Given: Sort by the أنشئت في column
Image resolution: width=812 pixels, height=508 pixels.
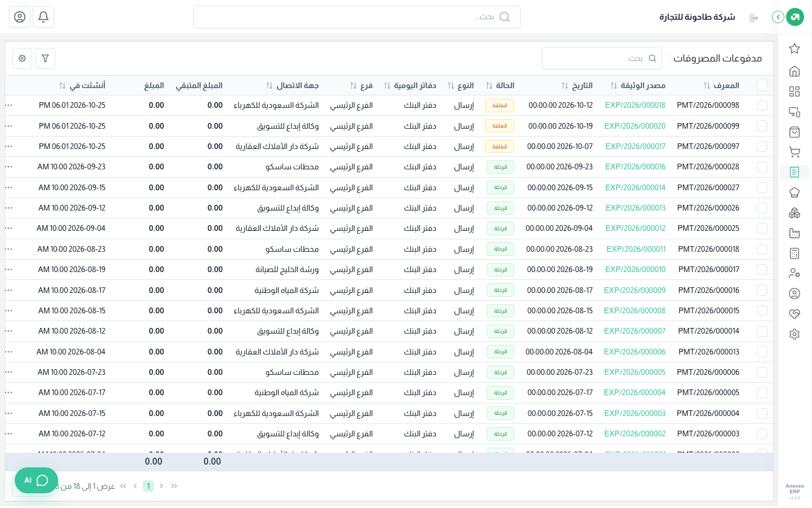Looking at the screenshot, I should (x=63, y=86).
